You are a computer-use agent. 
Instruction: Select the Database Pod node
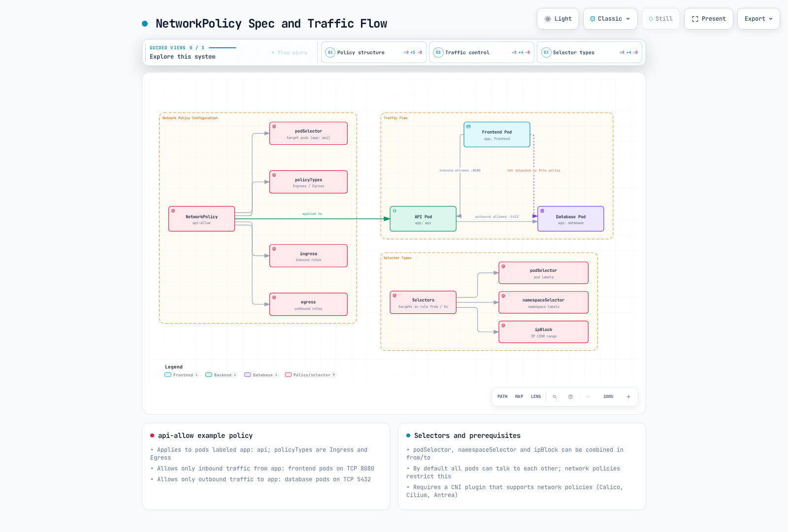click(571, 219)
